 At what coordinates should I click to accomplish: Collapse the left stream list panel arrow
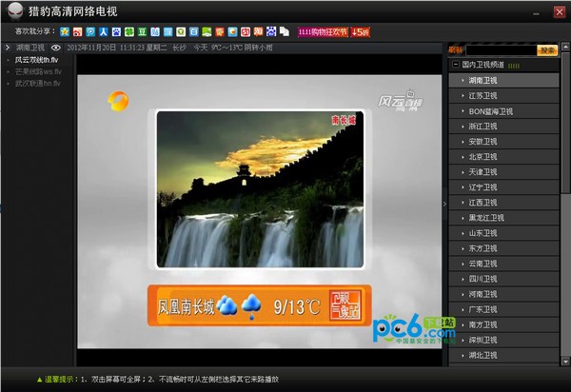(x=6, y=47)
